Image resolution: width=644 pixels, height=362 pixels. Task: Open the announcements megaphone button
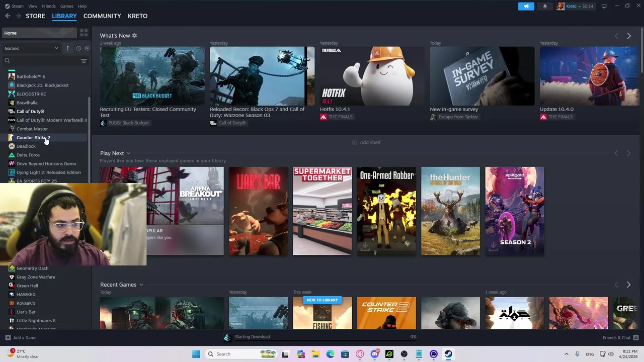[526, 6]
